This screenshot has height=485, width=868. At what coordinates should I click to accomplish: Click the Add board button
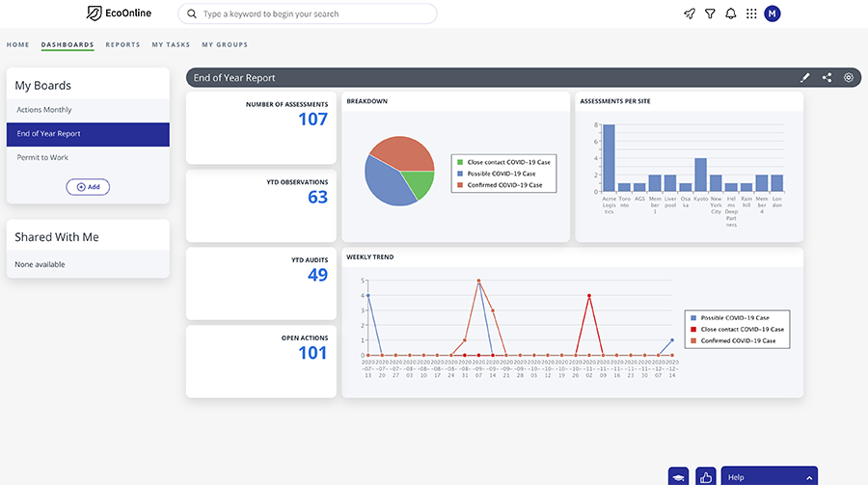[88, 187]
